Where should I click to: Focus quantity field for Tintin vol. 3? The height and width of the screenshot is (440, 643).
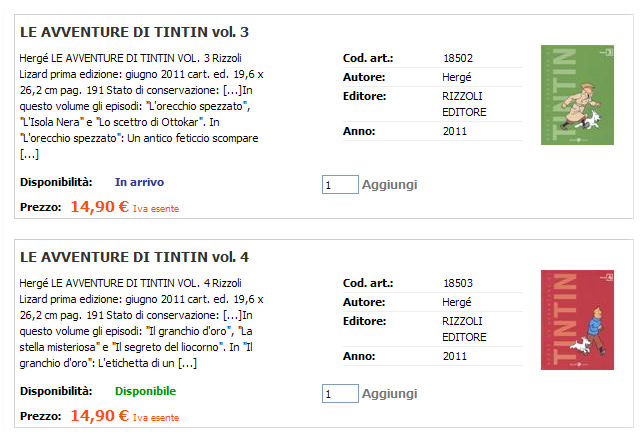point(340,184)
